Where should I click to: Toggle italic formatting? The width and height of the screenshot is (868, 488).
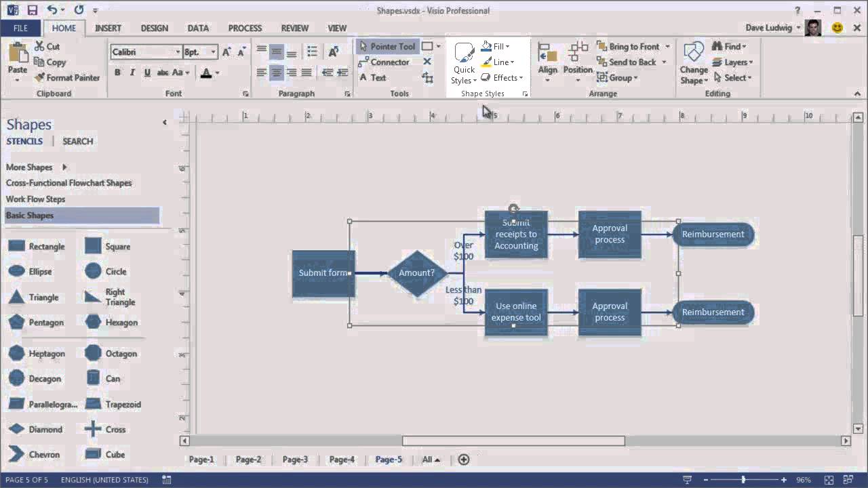pyautogui.click(x=132, y=72)
